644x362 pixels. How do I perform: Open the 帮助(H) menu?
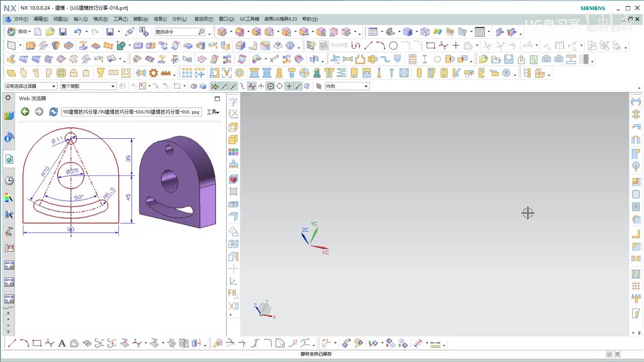310,19
